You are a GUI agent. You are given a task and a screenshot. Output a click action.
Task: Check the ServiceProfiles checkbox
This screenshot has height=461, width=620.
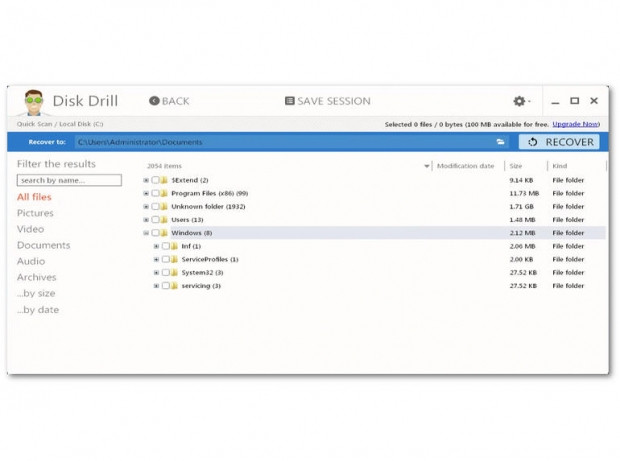coord(166,259)
